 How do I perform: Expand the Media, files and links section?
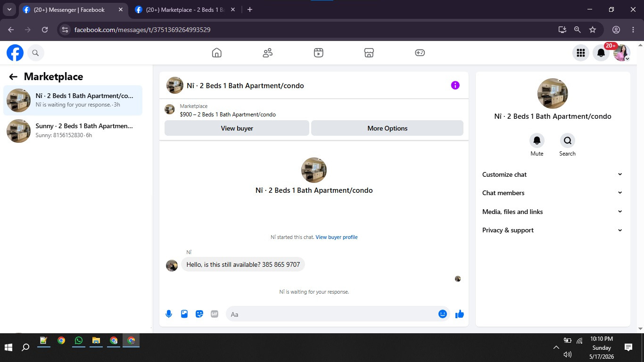(x=553, y=212)
